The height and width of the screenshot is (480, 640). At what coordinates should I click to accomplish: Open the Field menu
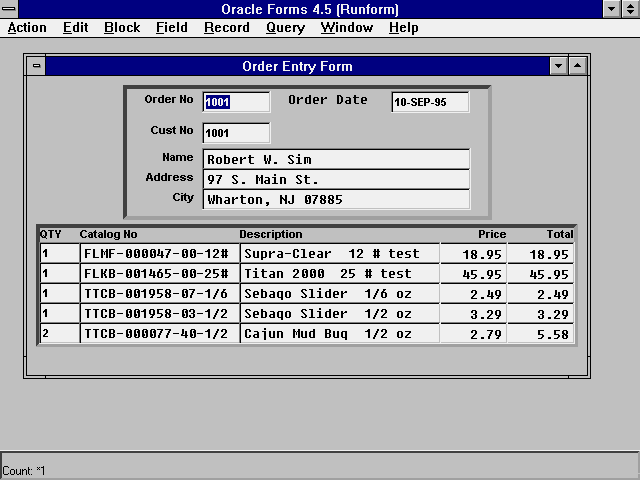tap(171, 28)
